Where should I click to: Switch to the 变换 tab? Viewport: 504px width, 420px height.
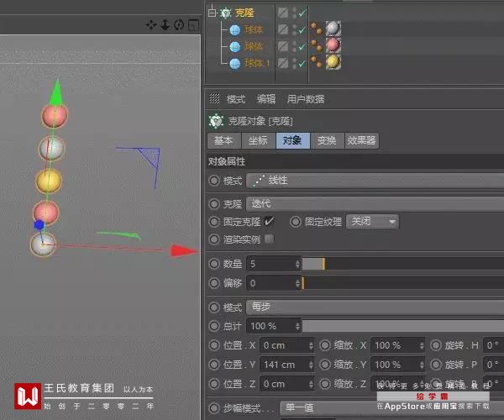pos(328,140)
